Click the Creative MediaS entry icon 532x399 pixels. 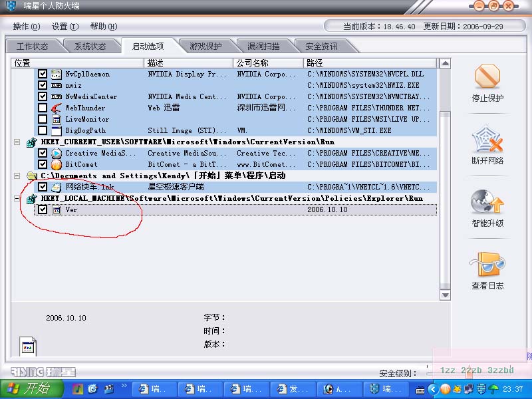tap(57, 154)
